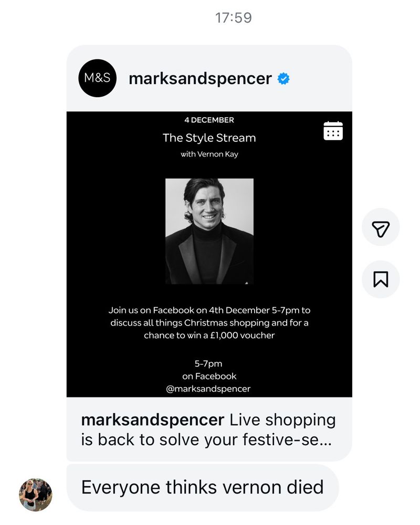420x525 pixels.
Task: Click the bold marksandspencer name in the caption
Action: coord(153,420)
